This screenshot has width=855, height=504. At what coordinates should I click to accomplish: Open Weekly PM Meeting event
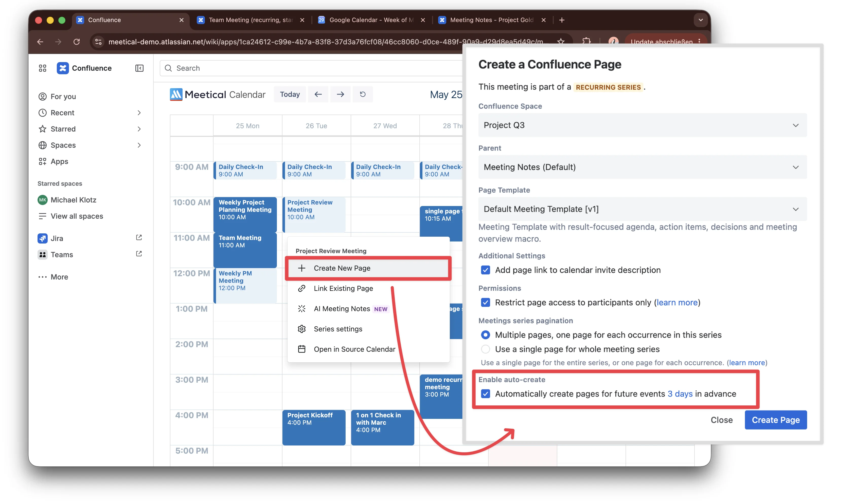coord(245,286)
